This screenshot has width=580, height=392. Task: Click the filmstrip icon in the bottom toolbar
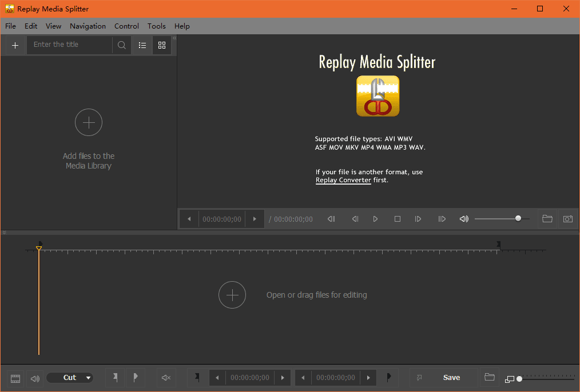pyautogui.click(x=15, y=378)
